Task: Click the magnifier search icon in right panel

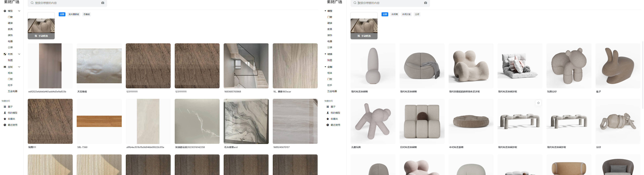Action: [355, 3]
